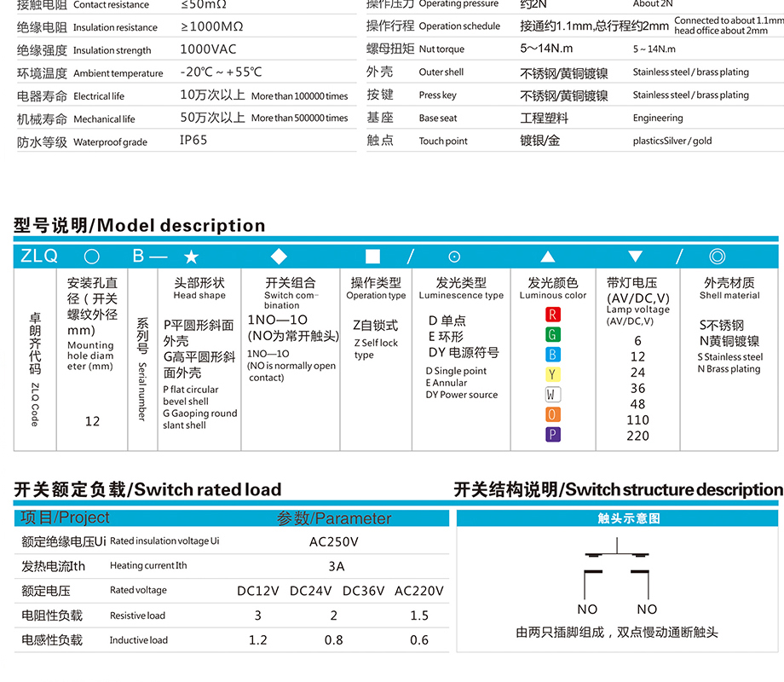784x682 pixels.
Task: Click lamp voltage value "110"
Action: coord(638,420)
